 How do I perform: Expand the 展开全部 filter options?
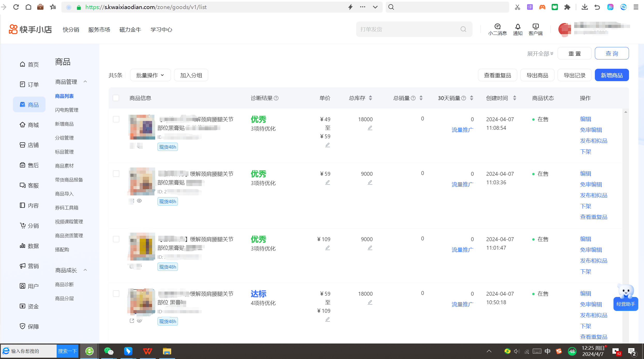(x=540, y=53)
